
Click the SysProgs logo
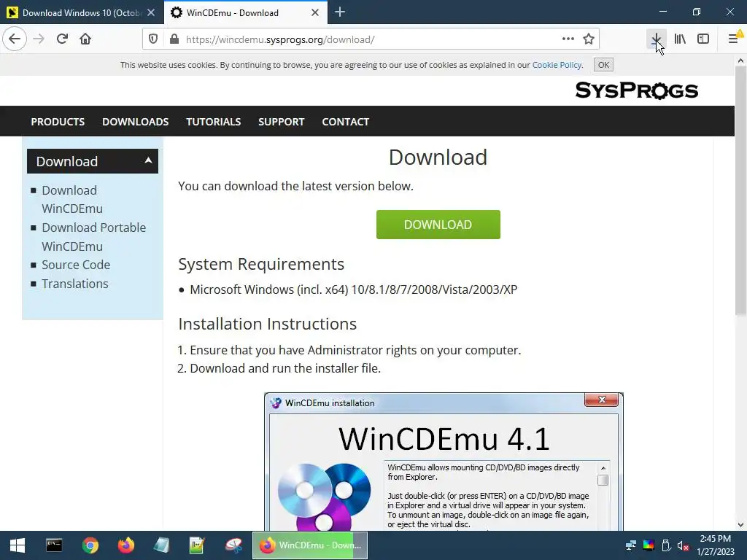(636, 90)
